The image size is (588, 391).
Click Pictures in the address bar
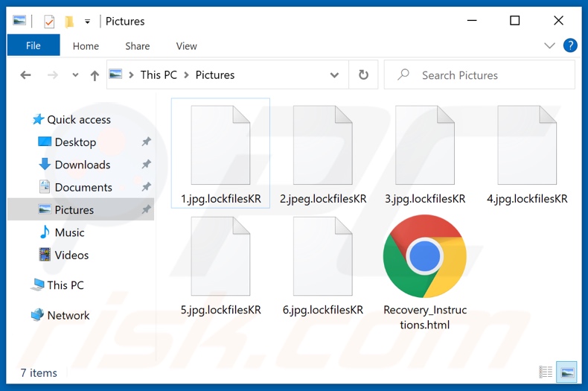pos(215,75)
